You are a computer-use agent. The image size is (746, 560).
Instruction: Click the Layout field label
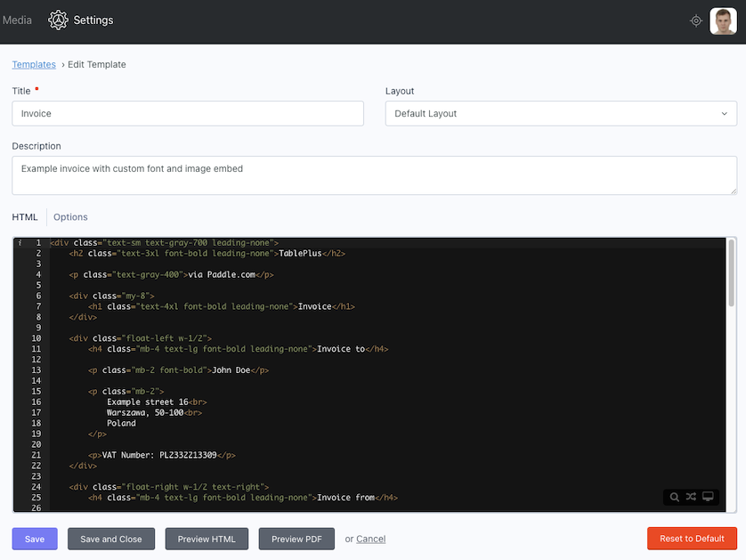(x=400, y=91)
